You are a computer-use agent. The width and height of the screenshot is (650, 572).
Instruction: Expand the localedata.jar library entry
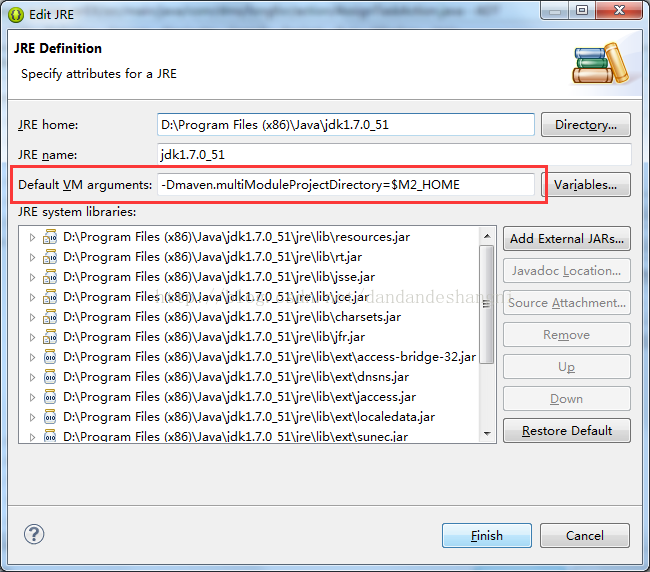point(32,417)
